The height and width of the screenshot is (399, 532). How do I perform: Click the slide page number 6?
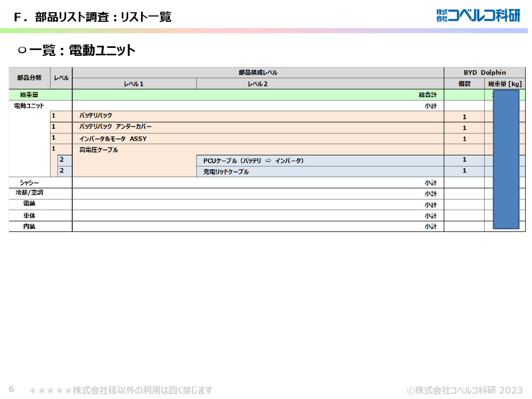[11, 389]
